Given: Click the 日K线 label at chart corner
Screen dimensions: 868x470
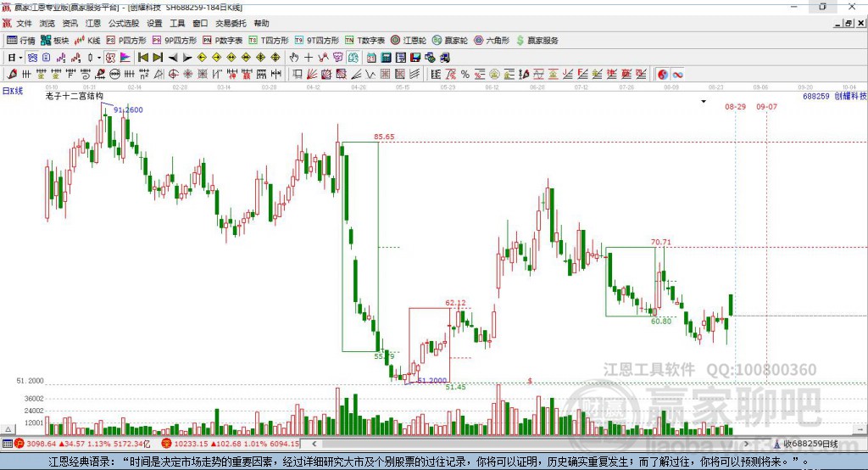Looking at the screenshot, I should [13, 91].
